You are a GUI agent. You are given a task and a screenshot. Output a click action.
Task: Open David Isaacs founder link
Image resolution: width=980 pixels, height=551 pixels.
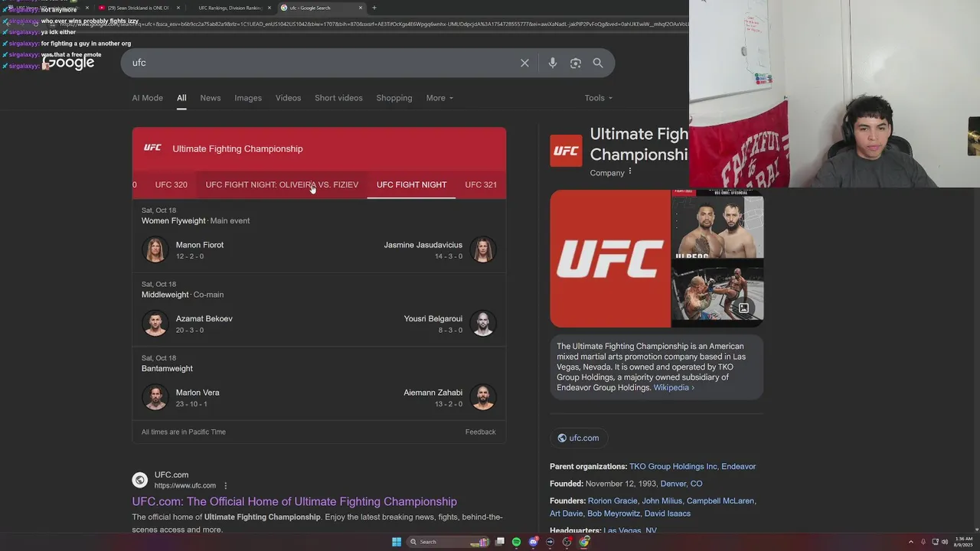click(668, 514)
